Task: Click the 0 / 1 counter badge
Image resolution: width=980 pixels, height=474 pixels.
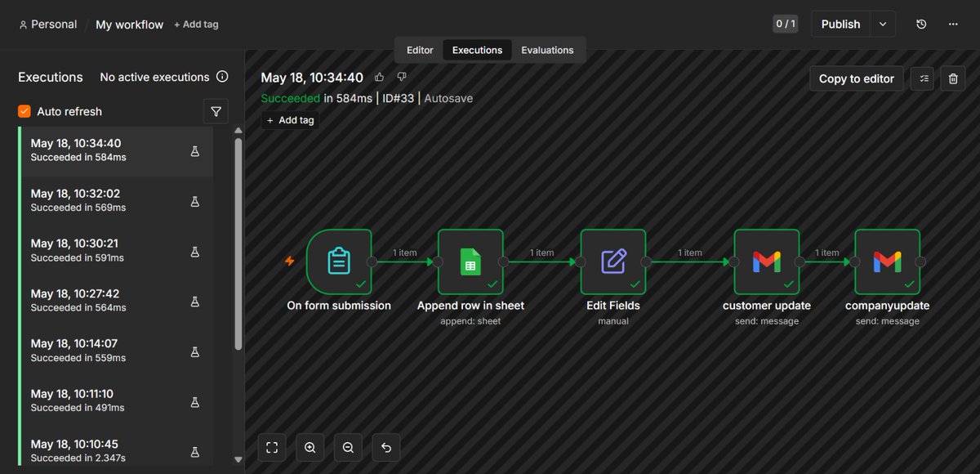Action: pos(785,25)
